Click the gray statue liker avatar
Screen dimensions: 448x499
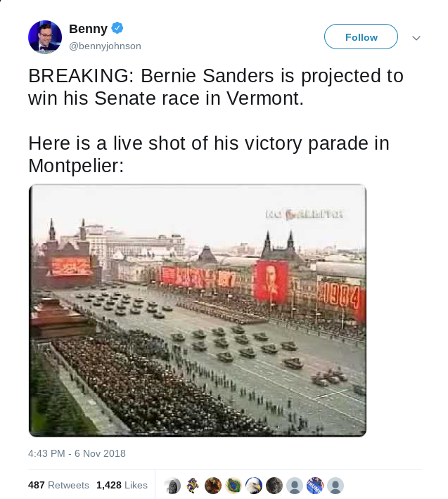tap(172, 486)
